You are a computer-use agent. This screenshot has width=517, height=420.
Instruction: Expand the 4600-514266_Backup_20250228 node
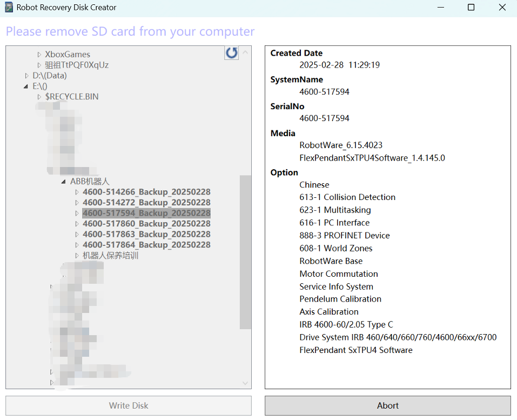pyautogui.click(x=77, y=192)
